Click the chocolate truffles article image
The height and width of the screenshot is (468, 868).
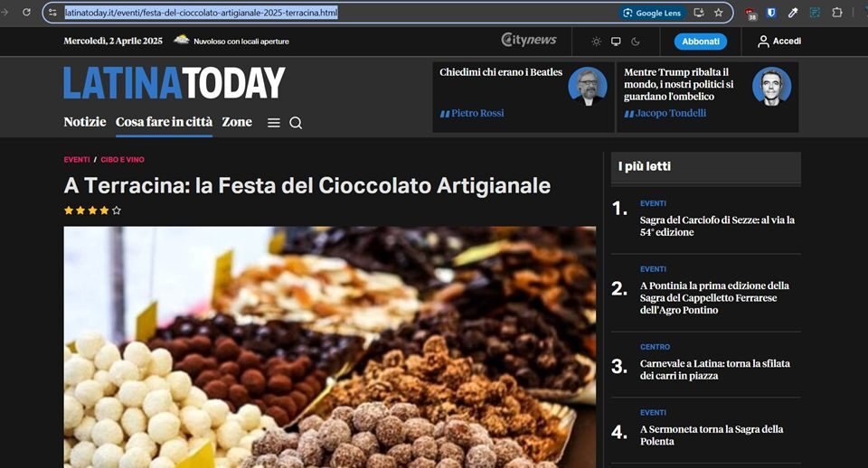330,347
